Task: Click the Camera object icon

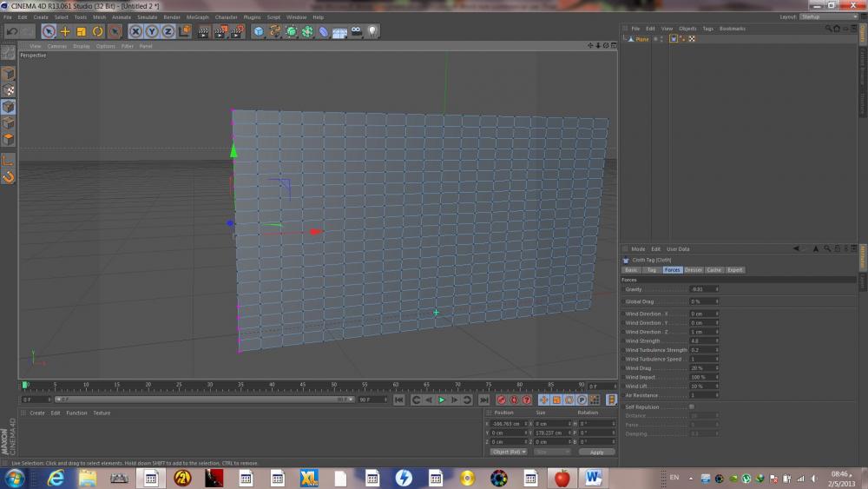Action: [x=356, y=31]
